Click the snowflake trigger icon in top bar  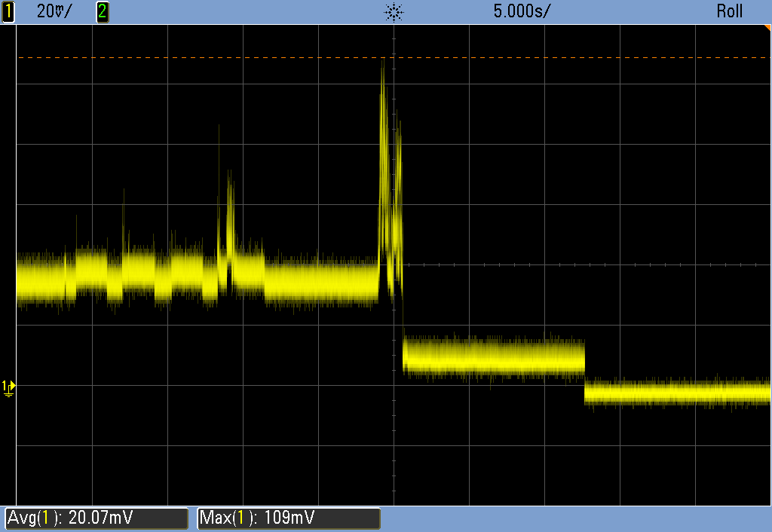393,11
